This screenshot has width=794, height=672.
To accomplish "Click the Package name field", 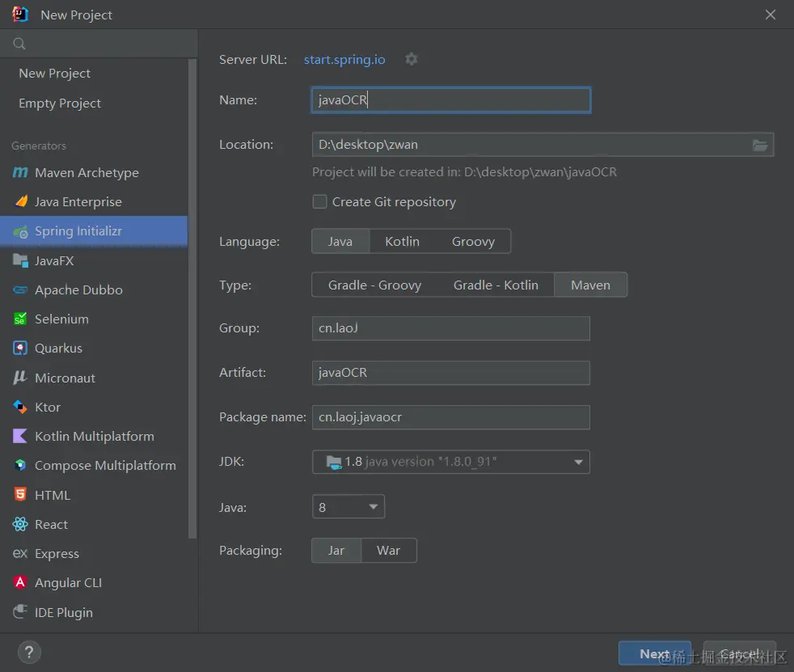I will pyautogui.click(x=450, y=417).
